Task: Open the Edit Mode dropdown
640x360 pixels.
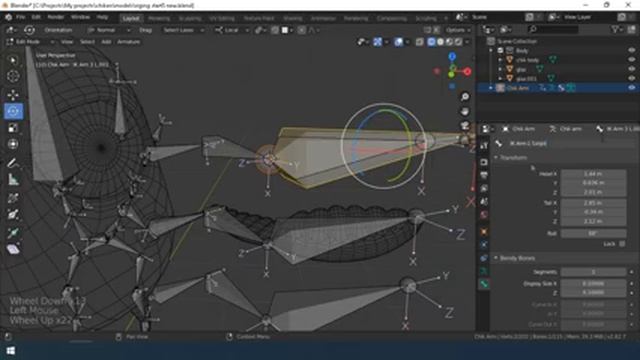Action: (30, 42)
